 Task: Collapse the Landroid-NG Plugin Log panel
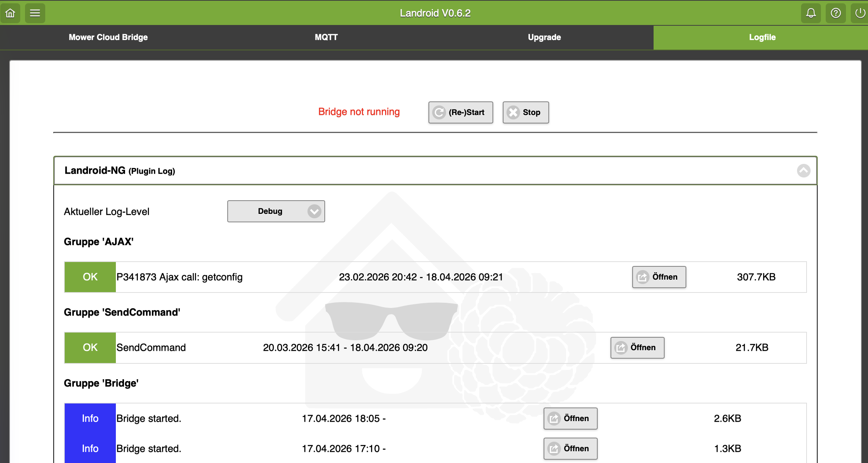click(x=803, y=171)
